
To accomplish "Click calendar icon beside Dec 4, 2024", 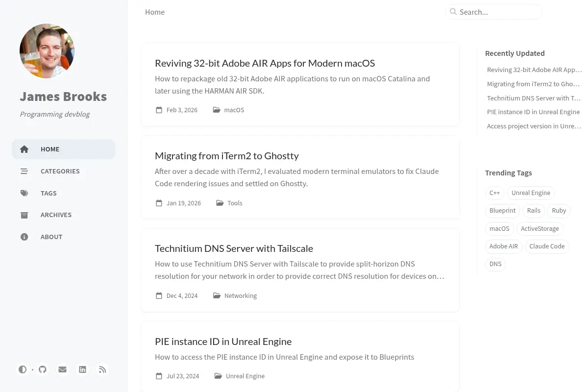I will (x=159, y=295).
